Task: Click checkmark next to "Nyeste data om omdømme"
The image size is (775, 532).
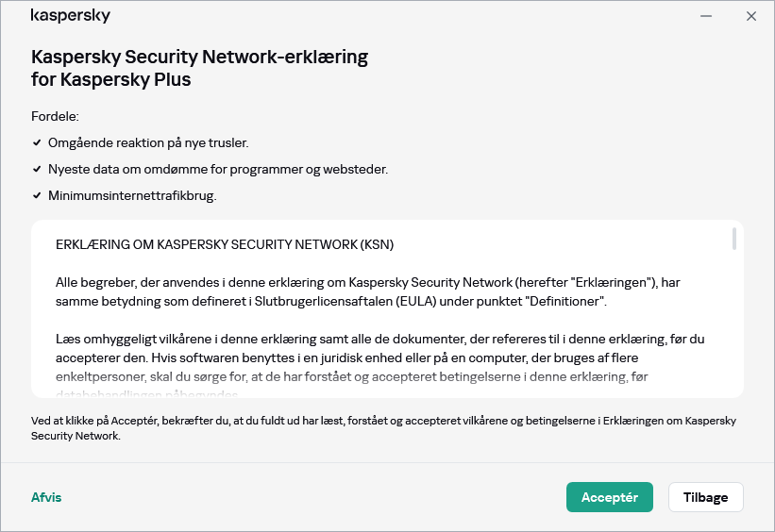Action: [x=37, y=169]
